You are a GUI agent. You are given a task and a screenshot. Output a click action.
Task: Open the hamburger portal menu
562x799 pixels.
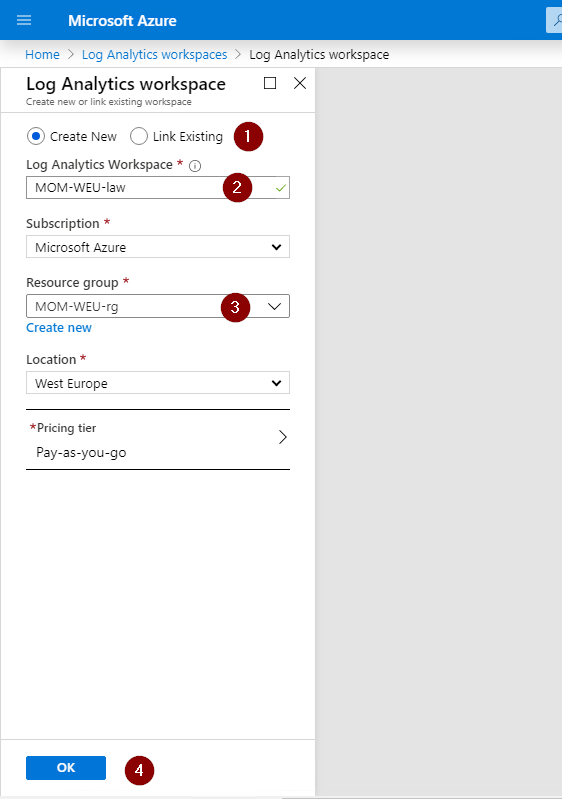click(x=24, y=20)
